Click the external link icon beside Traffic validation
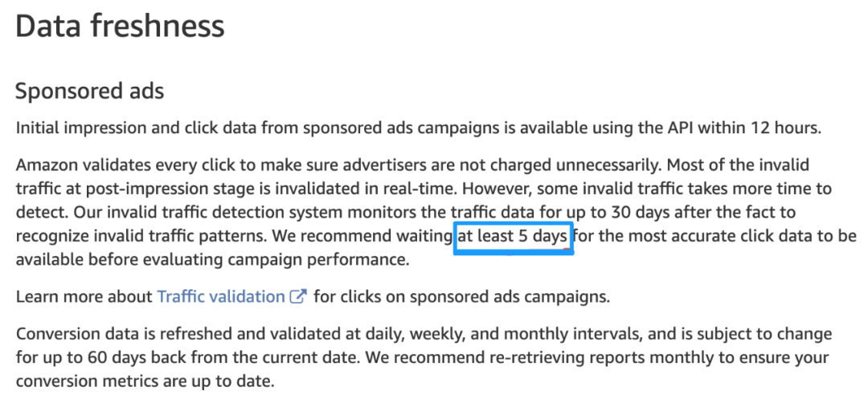868x407 pixels. (298, 296)
